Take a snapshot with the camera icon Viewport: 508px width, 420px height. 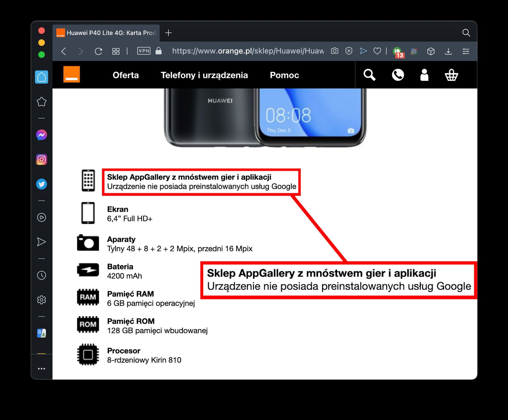click(335, 51)
